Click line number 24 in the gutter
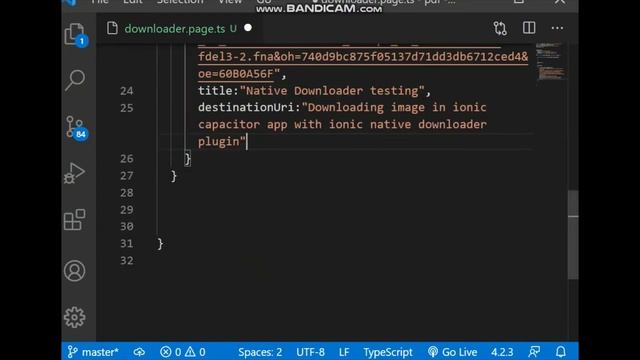This screenshot has height=360, width=640. pyautogui.click(x=127, y=91)
